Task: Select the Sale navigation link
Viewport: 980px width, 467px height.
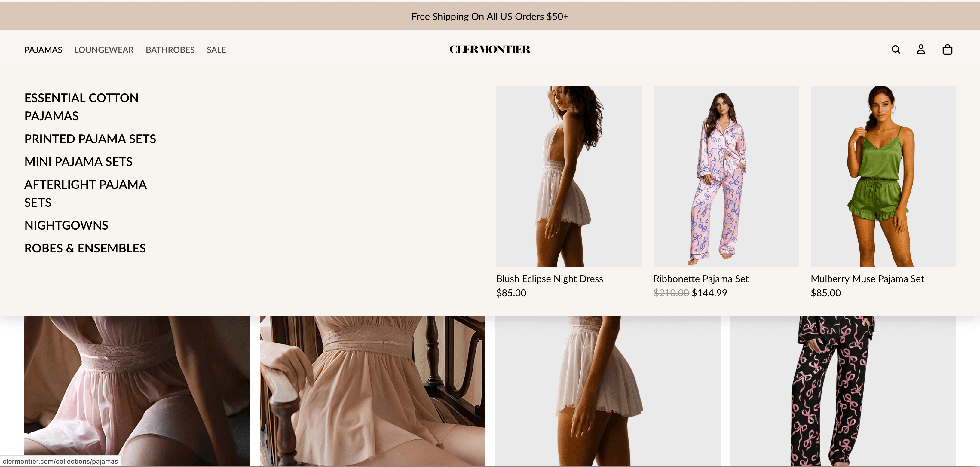Action: (216, 50)
